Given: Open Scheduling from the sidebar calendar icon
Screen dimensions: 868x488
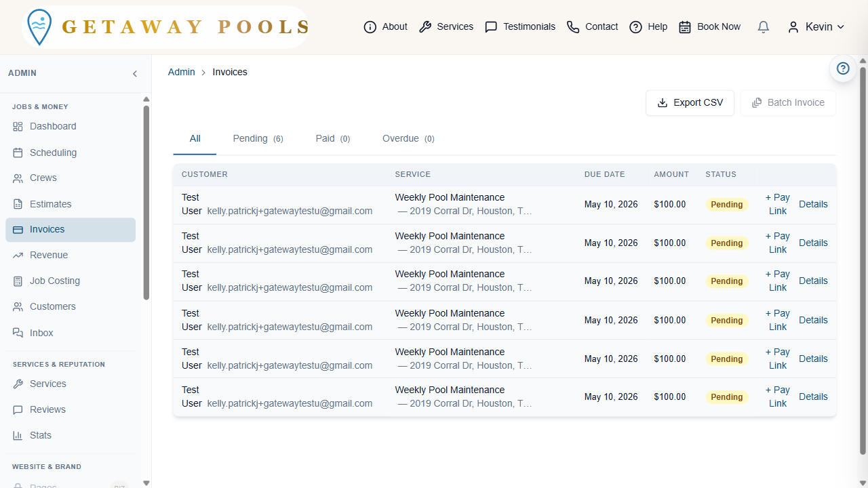Looking at the screenshot, I should (18, 152).
